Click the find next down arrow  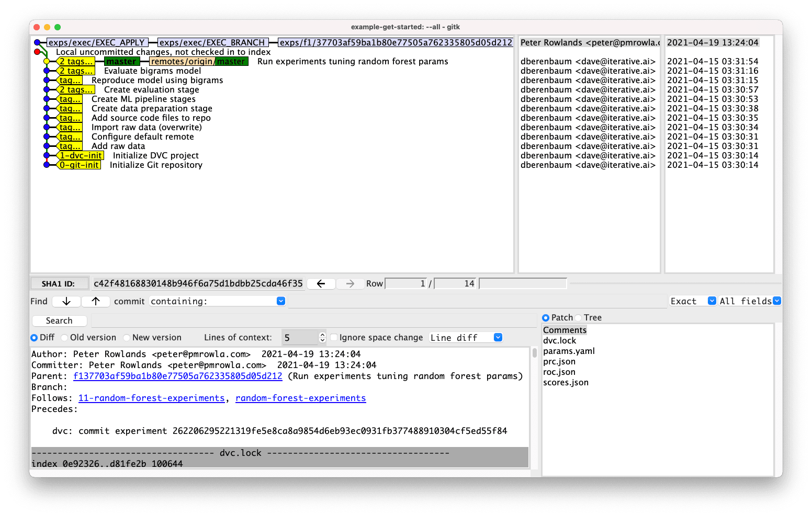coord(66,301)
